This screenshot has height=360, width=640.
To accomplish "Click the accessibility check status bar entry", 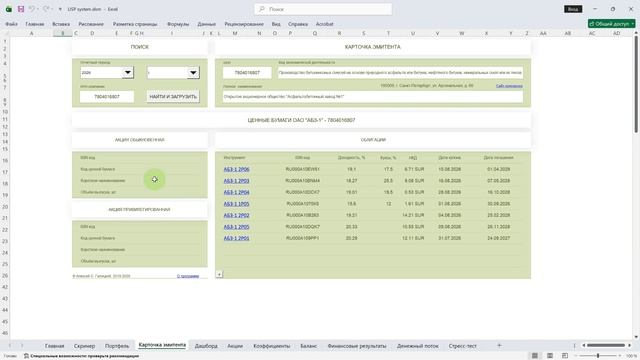I will [82, 356].
